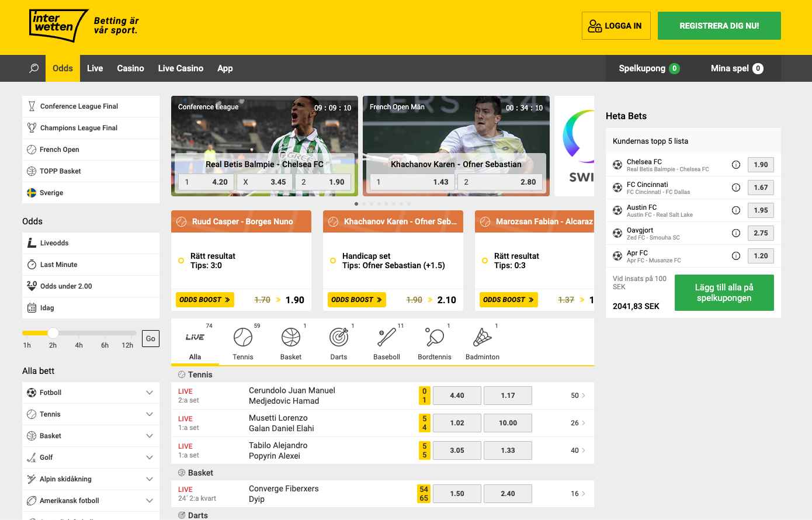Show info icon for Oavgjort Zed FC bet
Viewport: 812px width, 520px height.
[736, 233]
